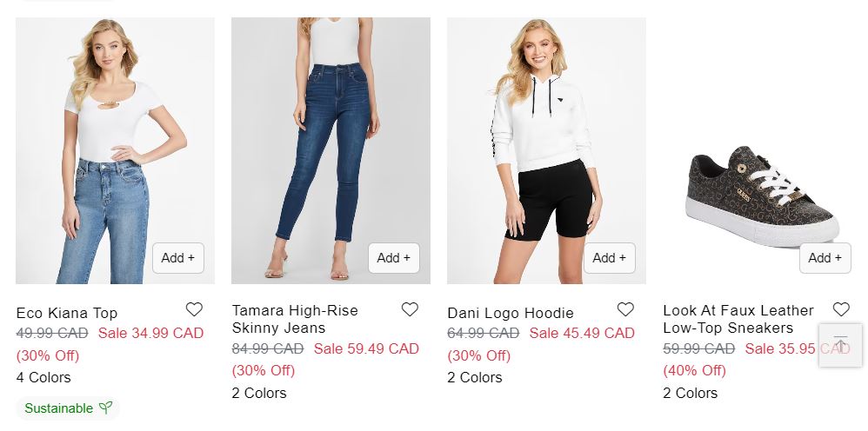Open Eco Kiana Top product title

[x=67, y=313]
